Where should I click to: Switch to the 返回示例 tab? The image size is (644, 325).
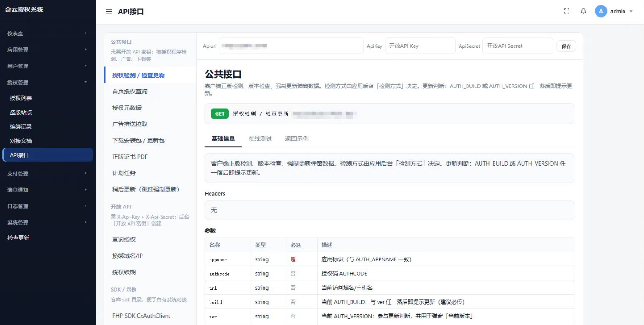[297, 139]
